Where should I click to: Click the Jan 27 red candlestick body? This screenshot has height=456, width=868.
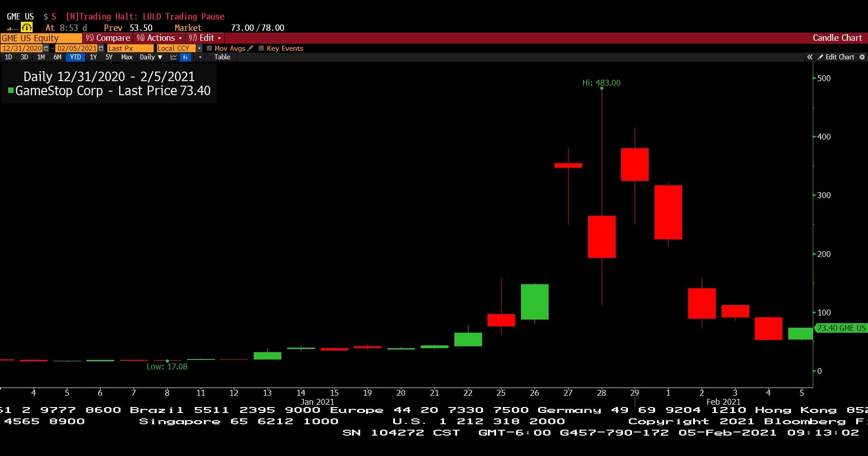click(568, 165)
